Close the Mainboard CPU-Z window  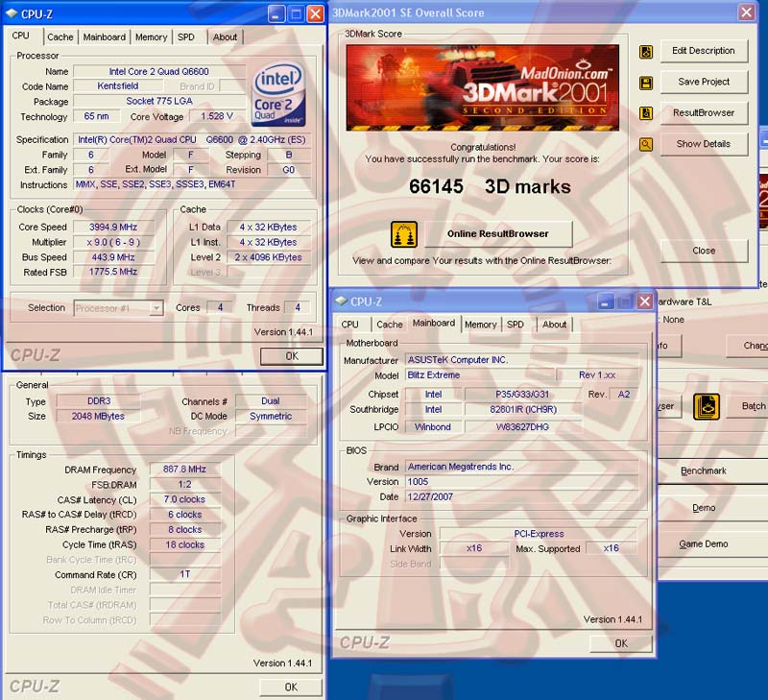click(644, 302)
